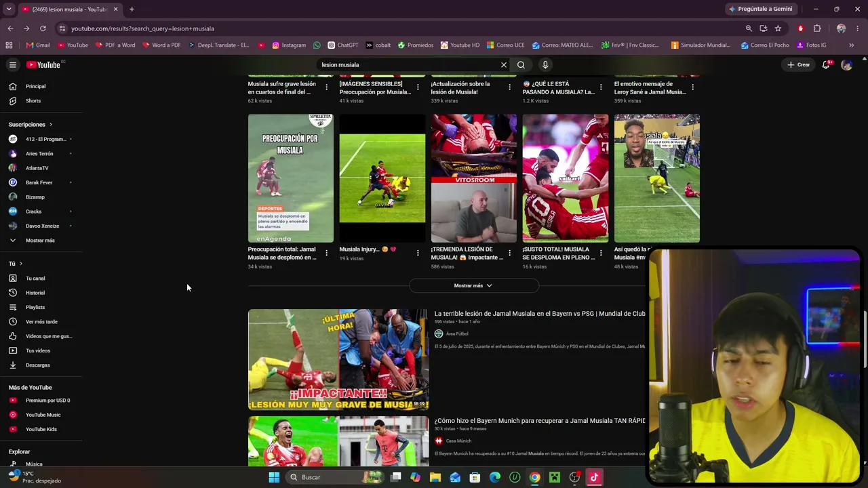Open a new browser tab
The image size is (868, 488).
pos(132,9)
